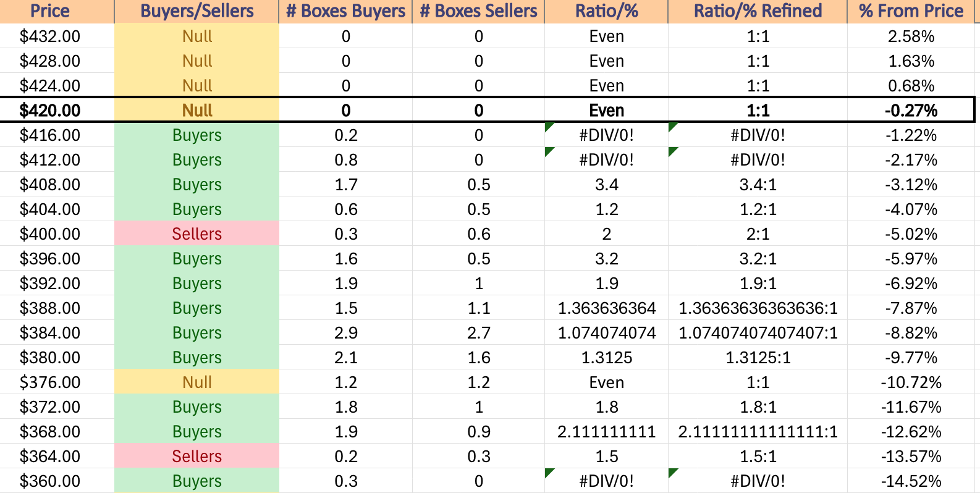Click the Ratio/% Refined header cell

(x=758, y=11)
